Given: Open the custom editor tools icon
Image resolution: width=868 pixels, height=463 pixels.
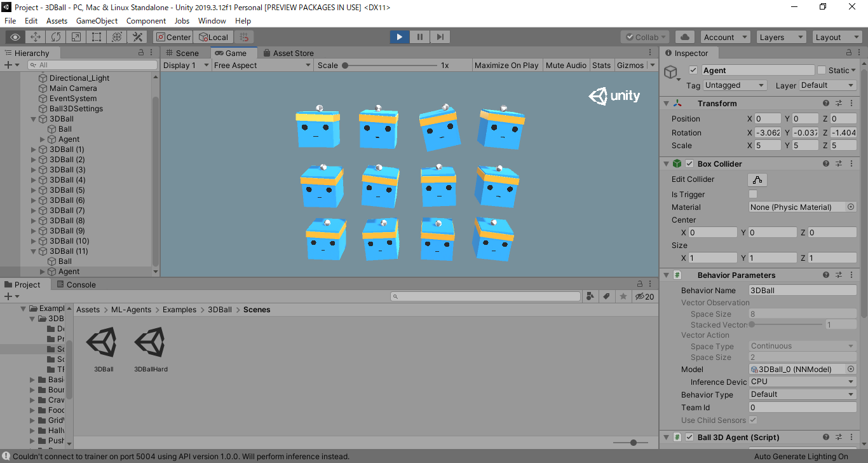Looking at the screenshot, I should pos(137,37).
